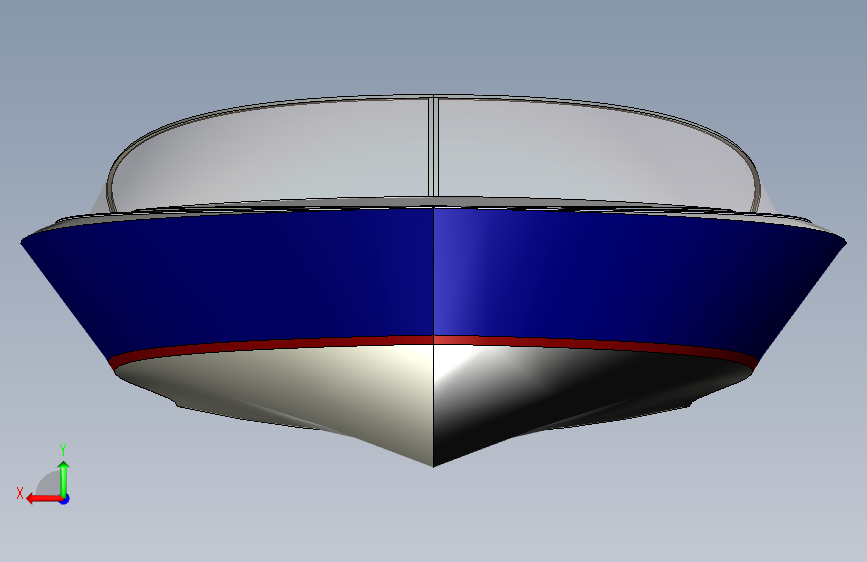Click the red X axis arrow on triad
This screenshot has width=867, height=562.
[43, 499]
